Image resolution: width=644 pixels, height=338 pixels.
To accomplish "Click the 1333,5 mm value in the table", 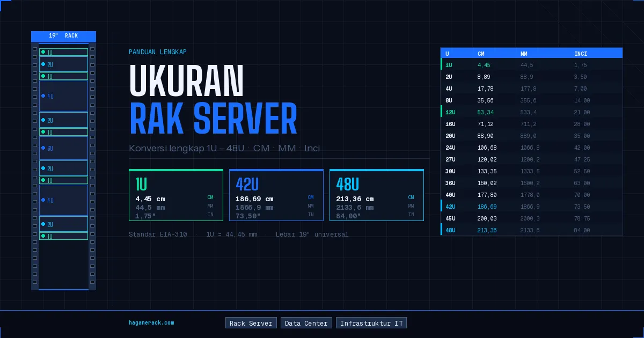I will coord(530,171).
